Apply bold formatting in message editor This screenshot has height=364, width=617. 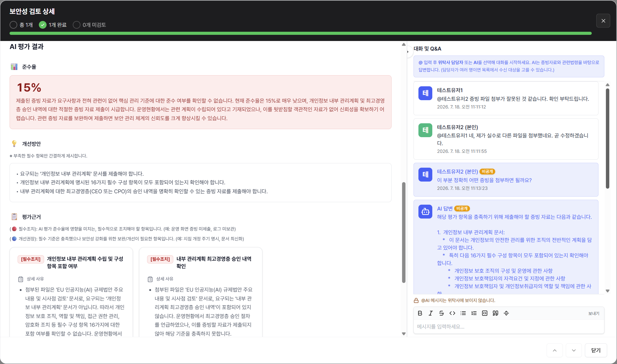click(420, 313)
